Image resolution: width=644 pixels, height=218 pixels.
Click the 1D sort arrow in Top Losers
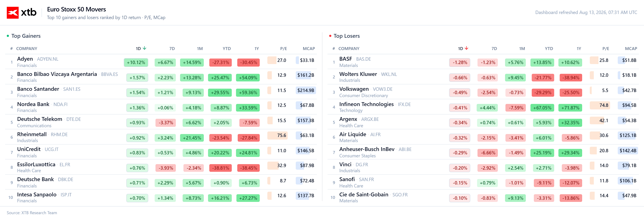coord(466,48)
